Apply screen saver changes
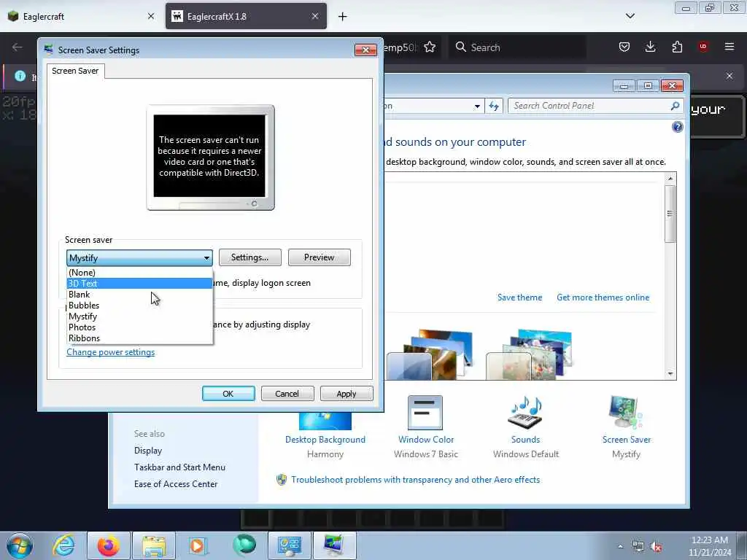This screenshot has height=560, width=747. point(347,393)
